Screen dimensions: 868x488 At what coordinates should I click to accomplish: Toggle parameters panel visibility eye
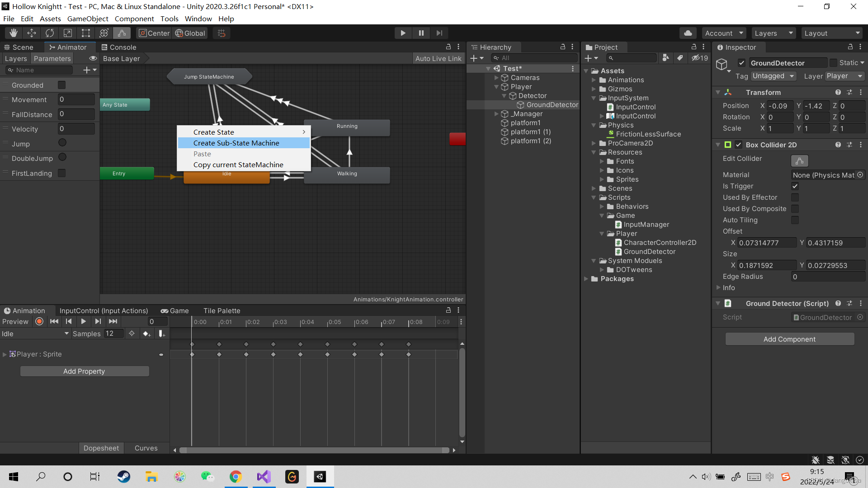pos(93,59)
